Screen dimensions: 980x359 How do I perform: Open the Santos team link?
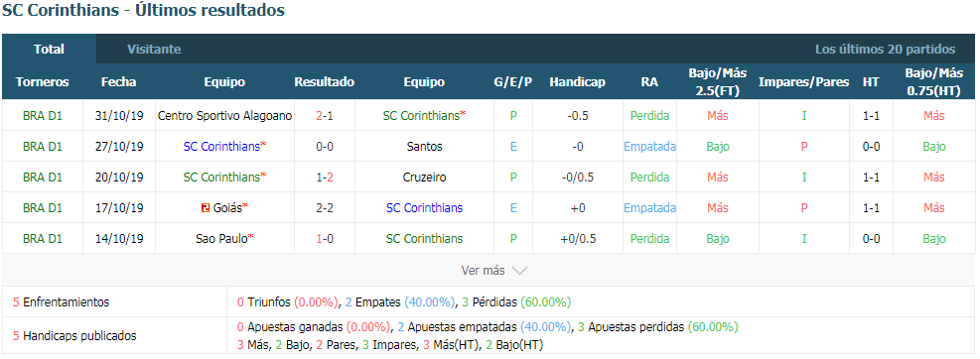click(x=424, y=146)
